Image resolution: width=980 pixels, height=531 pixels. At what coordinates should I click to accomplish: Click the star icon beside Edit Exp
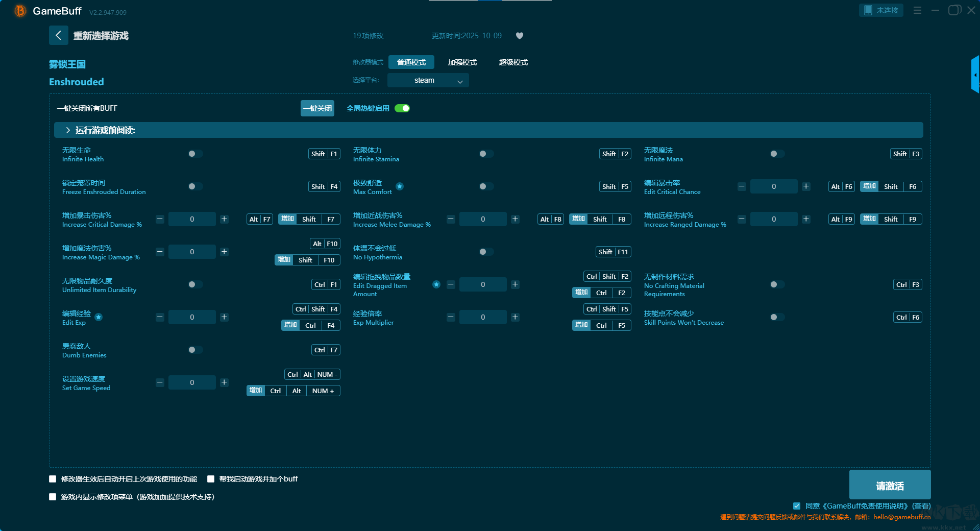click(x=99, y=317)
